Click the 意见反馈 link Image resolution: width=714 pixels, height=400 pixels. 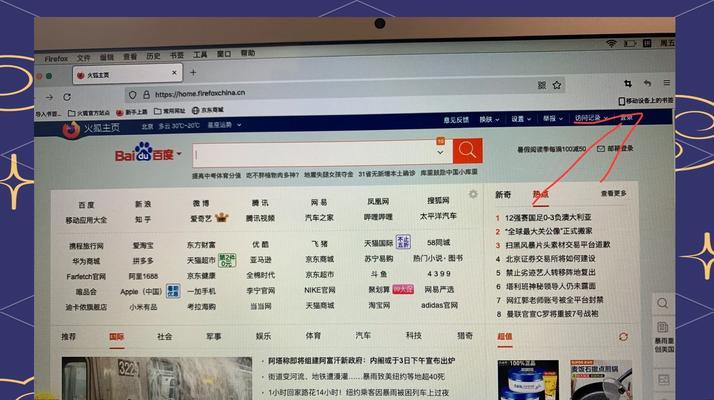(456, 120)
